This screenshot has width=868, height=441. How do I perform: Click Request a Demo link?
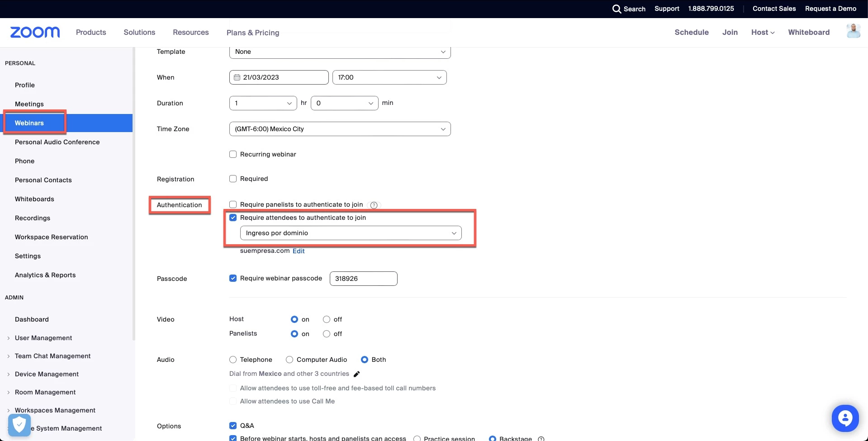coord(830,9)
